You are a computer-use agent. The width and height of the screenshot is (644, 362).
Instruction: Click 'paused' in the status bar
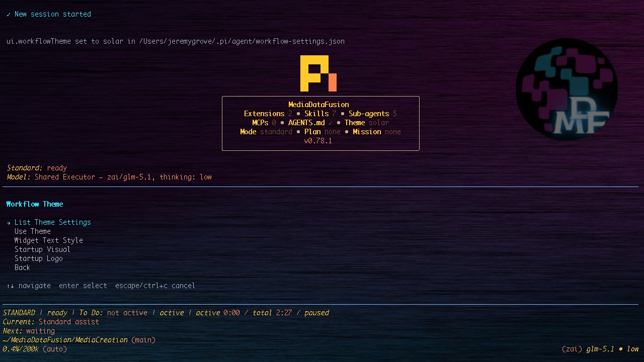point(316,313)
